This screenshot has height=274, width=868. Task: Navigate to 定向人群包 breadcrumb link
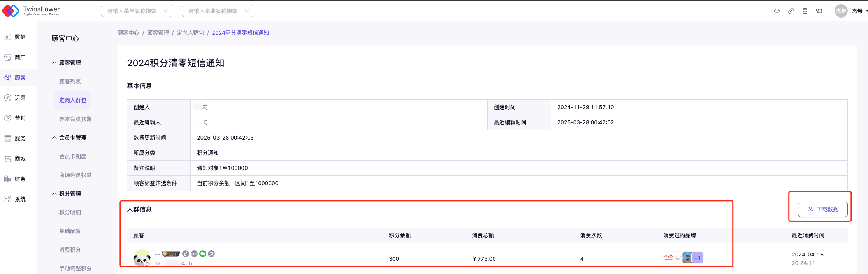190,33
